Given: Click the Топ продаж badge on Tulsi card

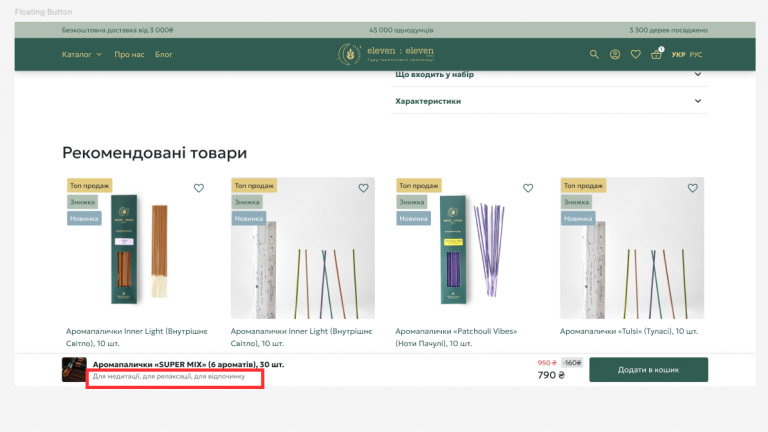Looking at the screenshot, I should click(583, 186).
